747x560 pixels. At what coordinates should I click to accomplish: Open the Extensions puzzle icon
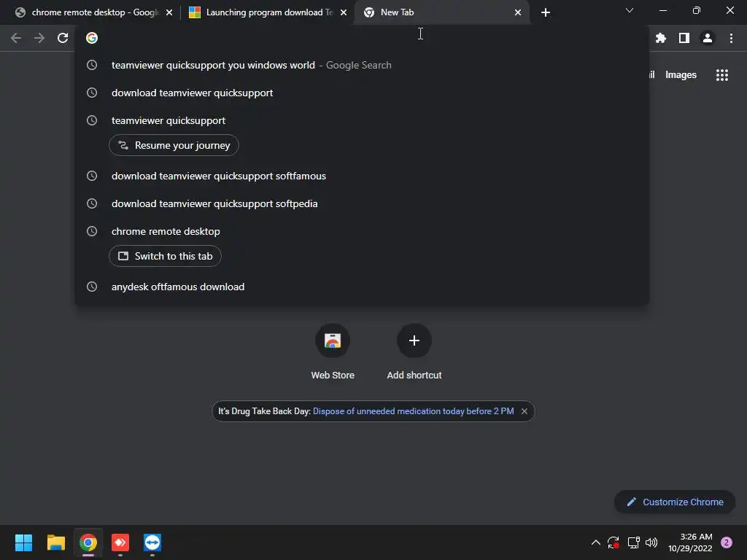tap(660, 38)
